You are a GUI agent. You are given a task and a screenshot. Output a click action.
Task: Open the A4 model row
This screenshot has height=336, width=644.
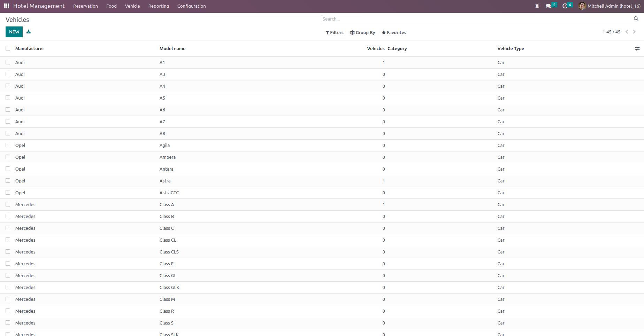pyautogui.click(x=322, y=86)
